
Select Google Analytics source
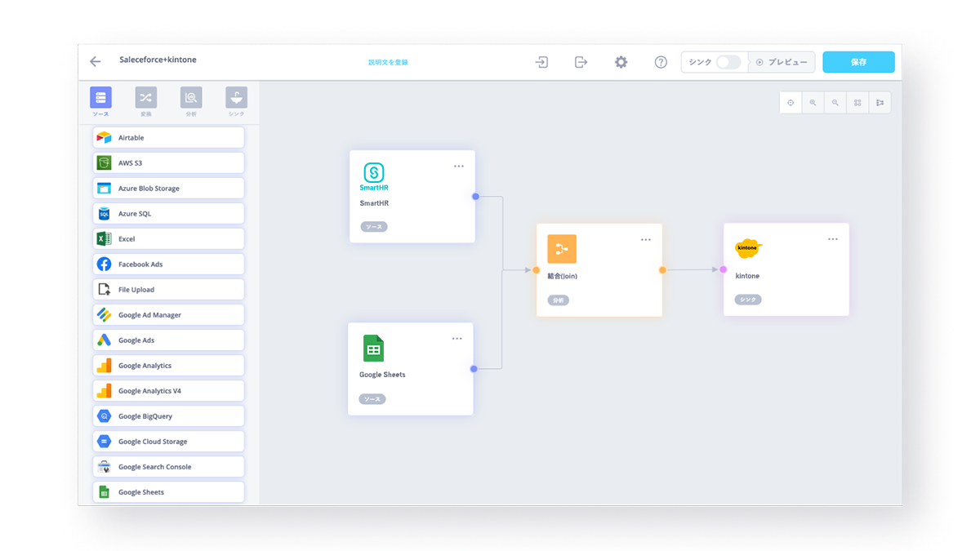168,365
